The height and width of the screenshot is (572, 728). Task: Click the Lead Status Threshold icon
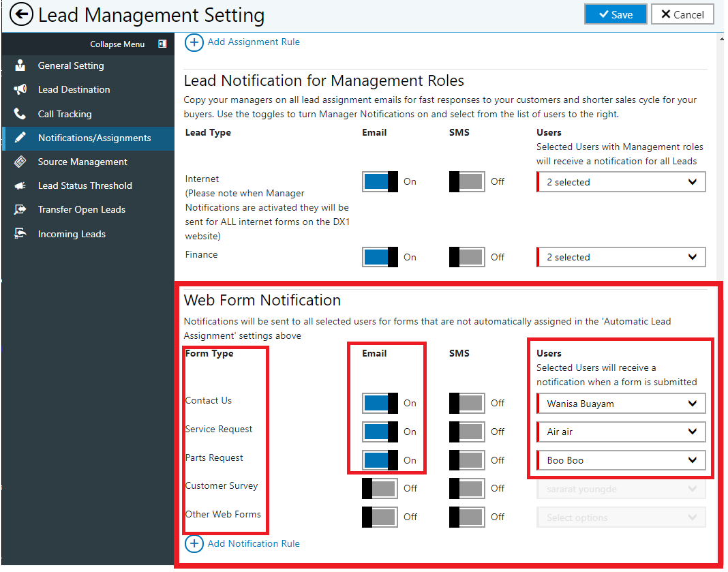coord(20,185)
